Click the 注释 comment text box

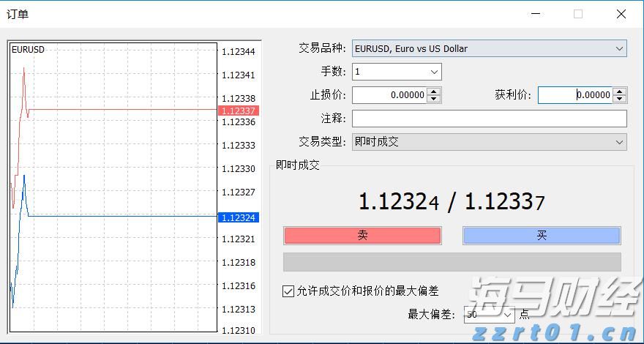(x=489, y=119)
